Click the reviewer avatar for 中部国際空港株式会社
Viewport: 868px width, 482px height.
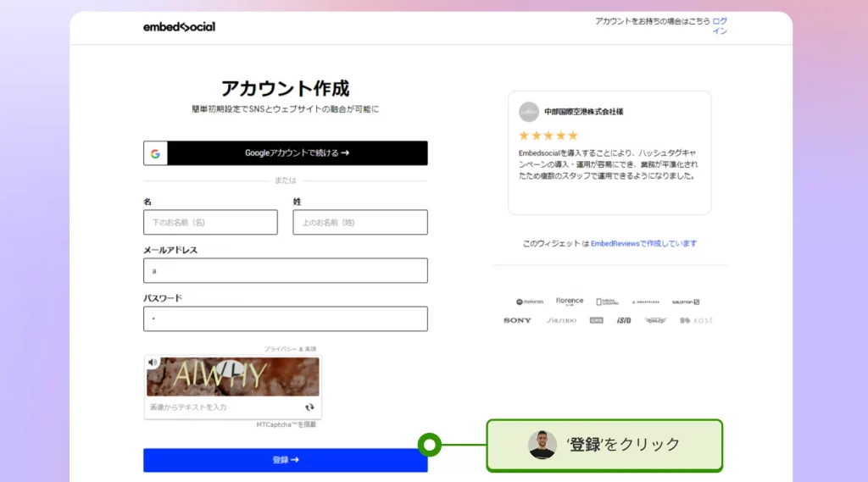coord(529,112)
